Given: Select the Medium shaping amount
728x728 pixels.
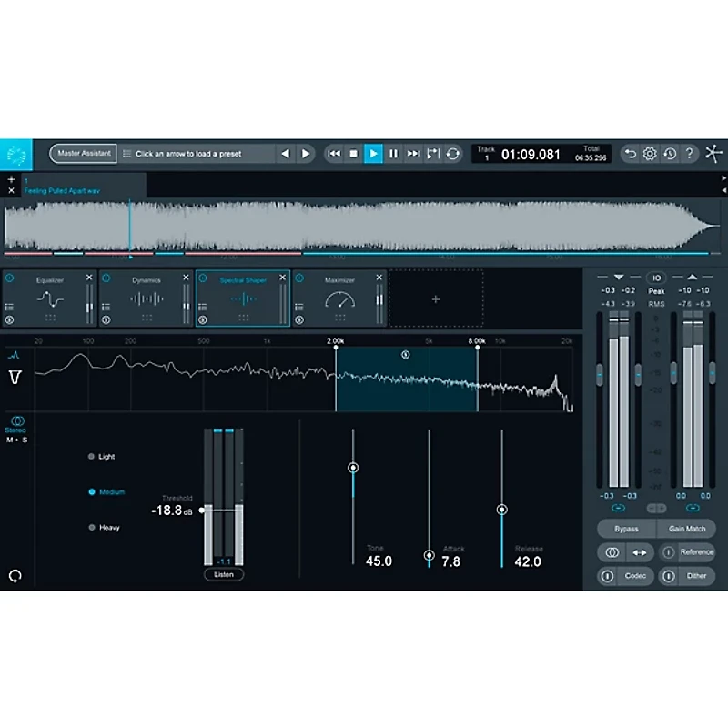Looking at the screenshot, I should pos(98,491).
